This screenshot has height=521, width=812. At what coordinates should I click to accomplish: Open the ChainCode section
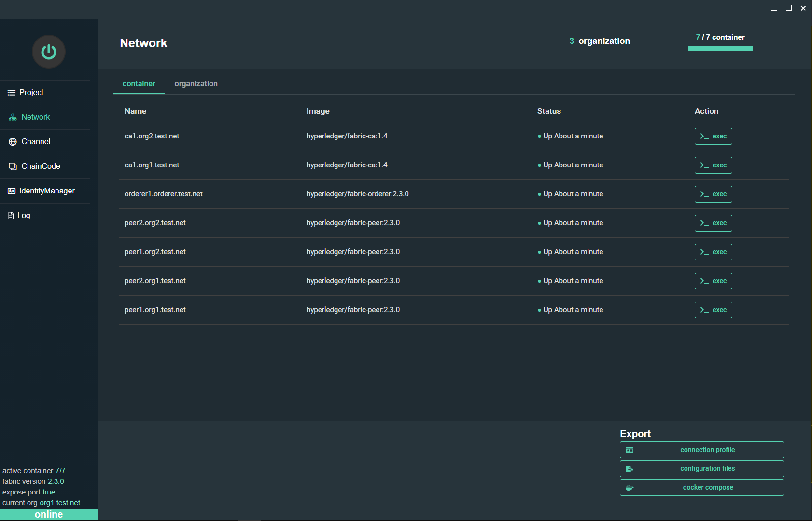tap(45, 166)
